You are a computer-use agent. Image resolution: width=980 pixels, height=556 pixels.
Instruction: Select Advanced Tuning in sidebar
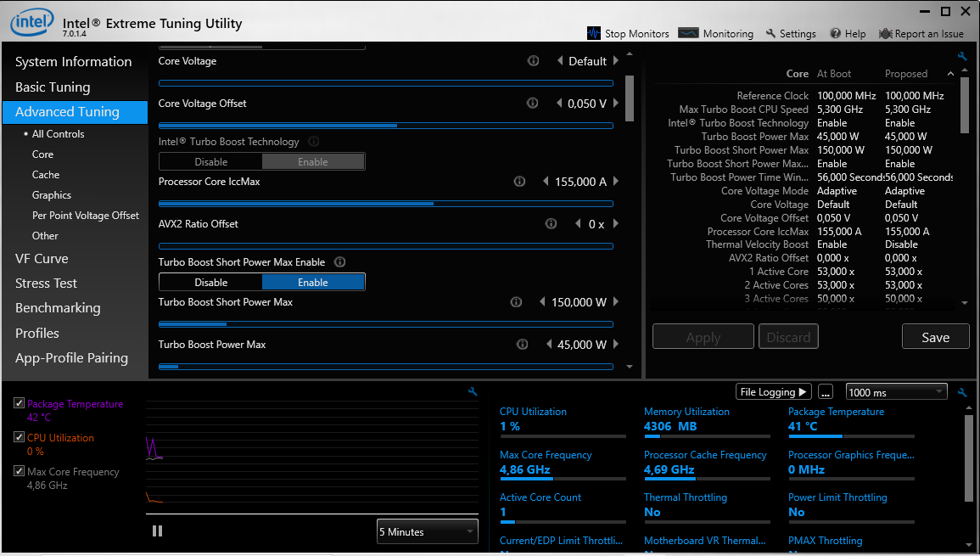(75, 112)
